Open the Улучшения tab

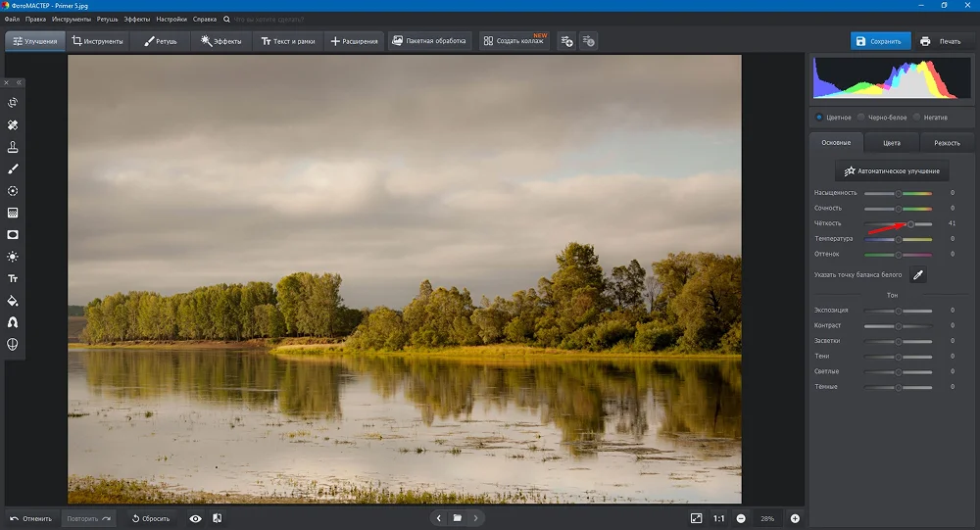click(x=35, y=41)
